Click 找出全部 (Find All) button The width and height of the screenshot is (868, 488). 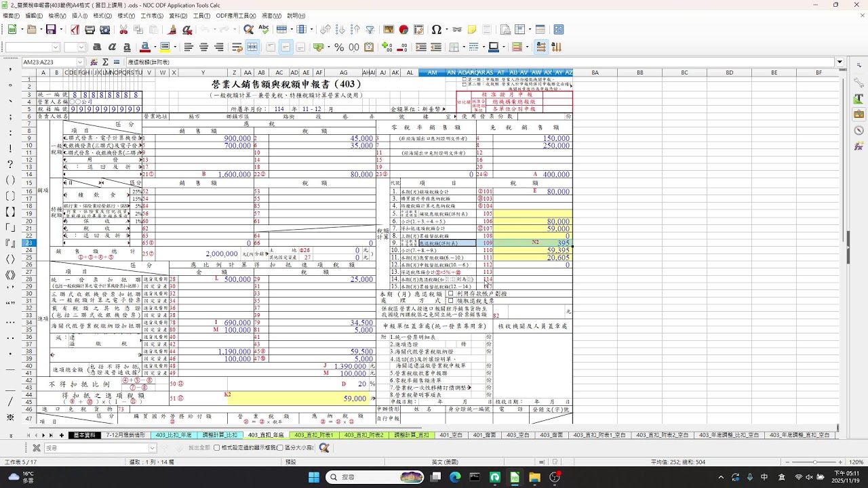click(199, 448)
